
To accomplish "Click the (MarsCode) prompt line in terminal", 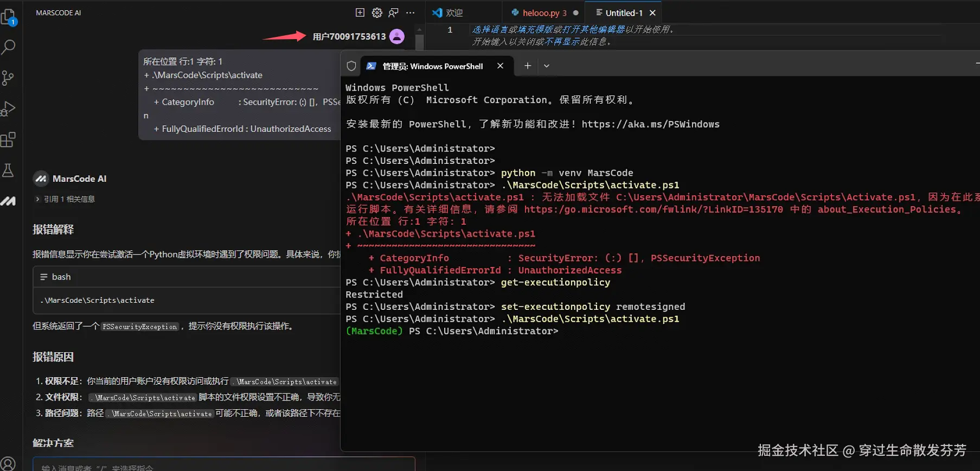I will point(452,331).
